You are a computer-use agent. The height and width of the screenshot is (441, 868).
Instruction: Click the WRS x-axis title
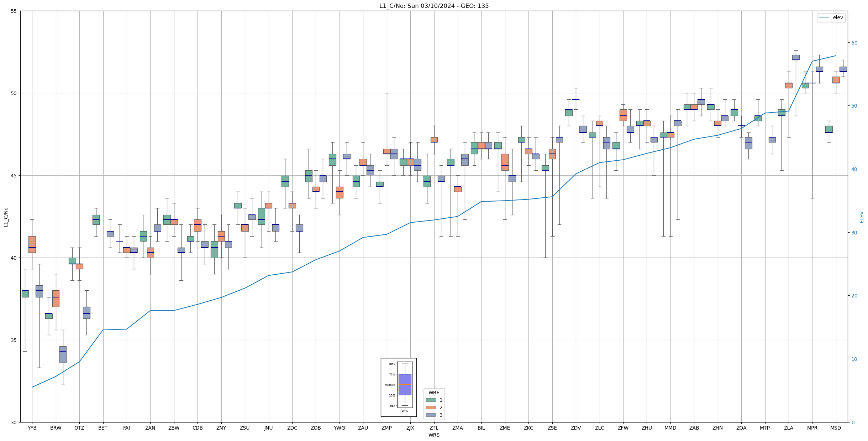point(434,435)
